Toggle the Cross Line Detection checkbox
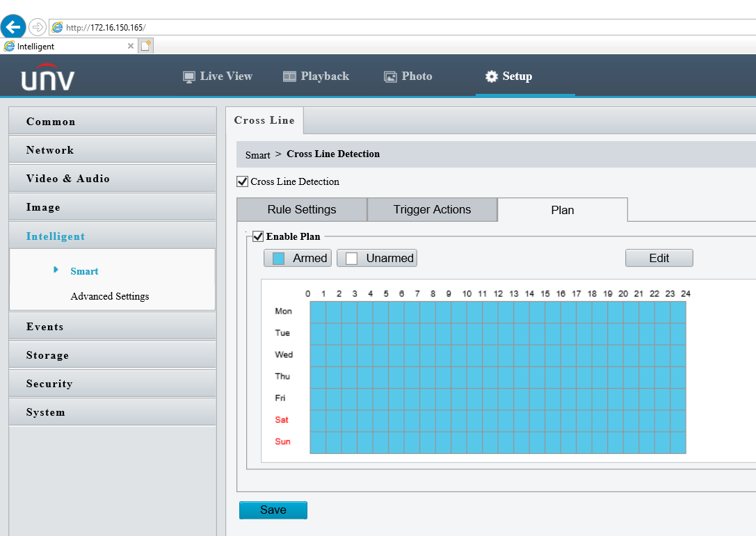Screen dimensions: 756x536 pyautogui.click(x=243, y=181)
